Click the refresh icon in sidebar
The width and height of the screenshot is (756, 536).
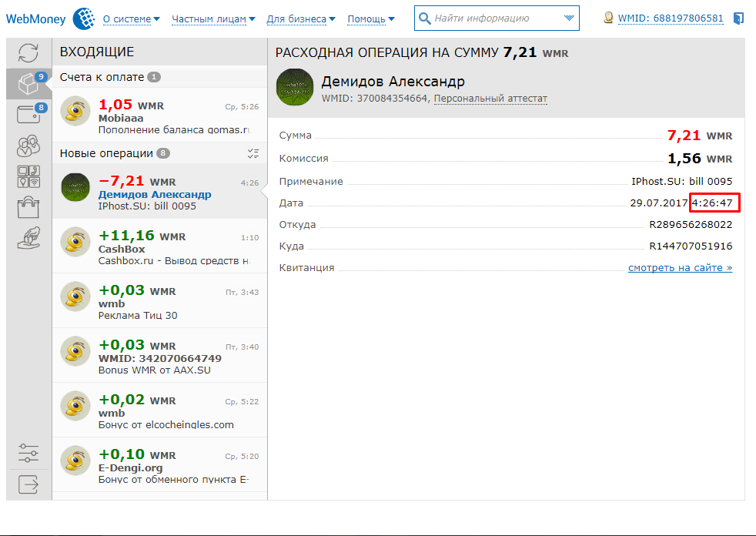point(28,53)
